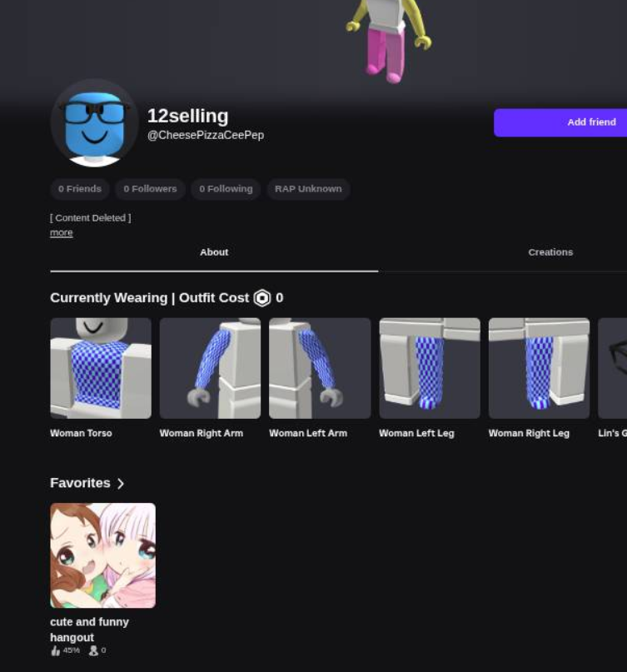Click the Woman Left Leg label
This screenshot has height=672, width=627.
pyautogui.click(x=416, y=433)
